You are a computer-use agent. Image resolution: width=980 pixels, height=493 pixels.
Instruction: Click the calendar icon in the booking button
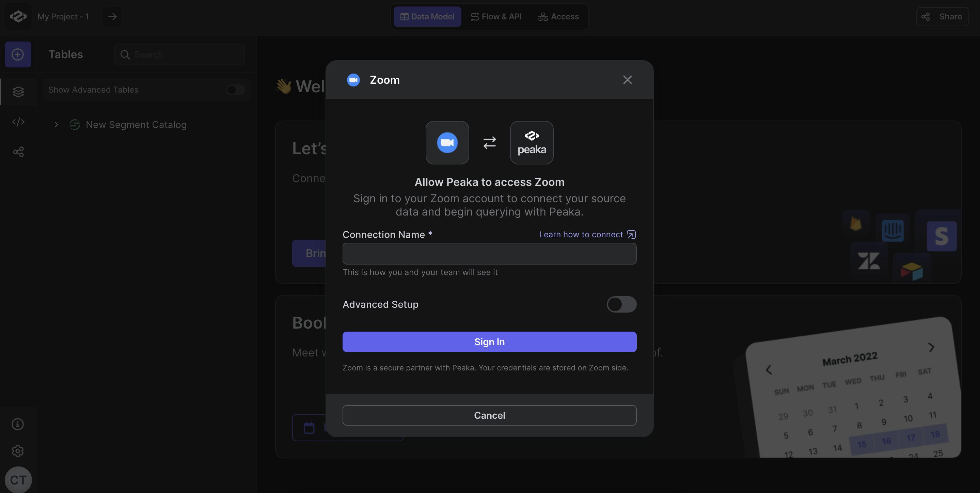pyautogui.click(x=309, y=428)
